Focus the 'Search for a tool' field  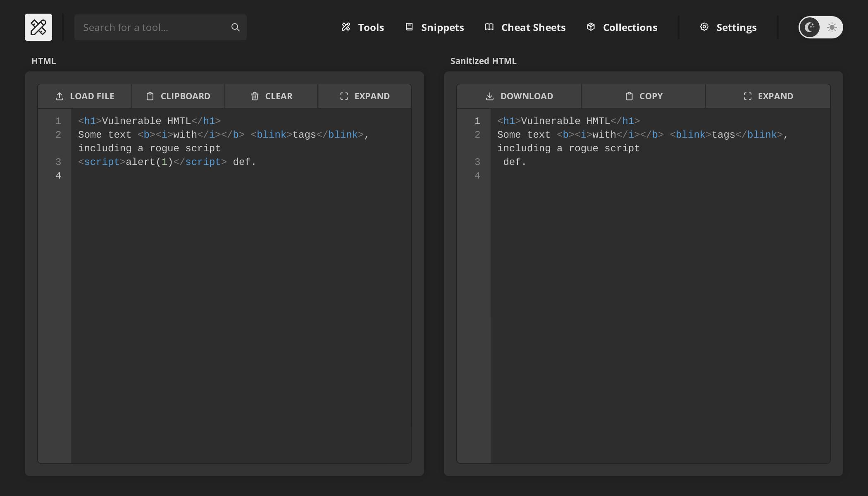tap(160, 27)
